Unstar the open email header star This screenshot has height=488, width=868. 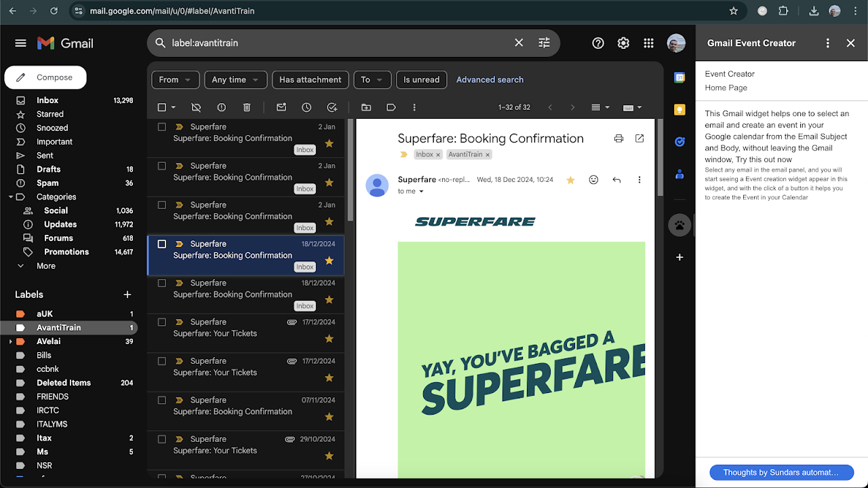point(570,180)
